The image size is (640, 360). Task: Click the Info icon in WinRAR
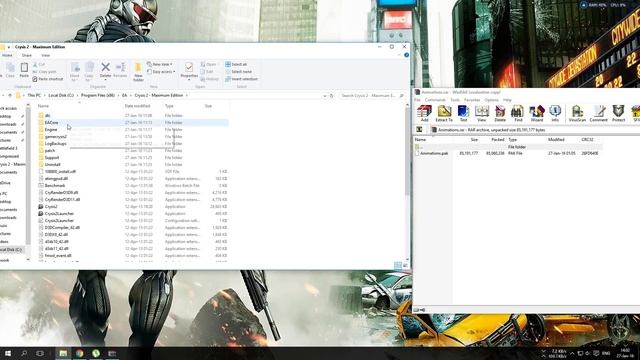(555, 113)
